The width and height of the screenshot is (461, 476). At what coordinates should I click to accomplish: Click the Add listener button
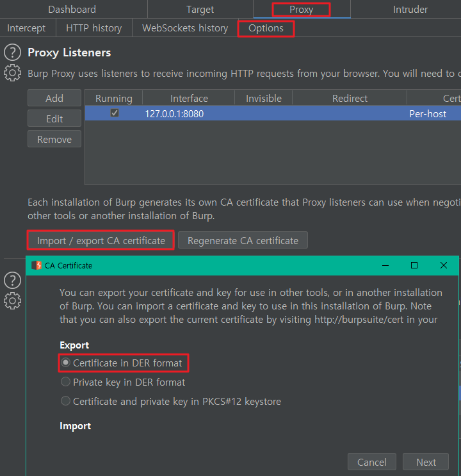54,98
